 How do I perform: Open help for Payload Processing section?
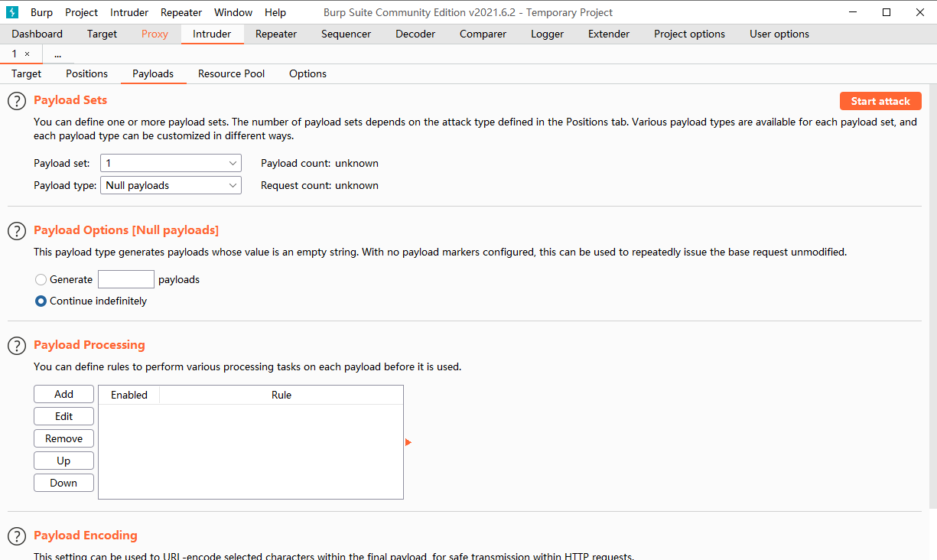(17, 346)
